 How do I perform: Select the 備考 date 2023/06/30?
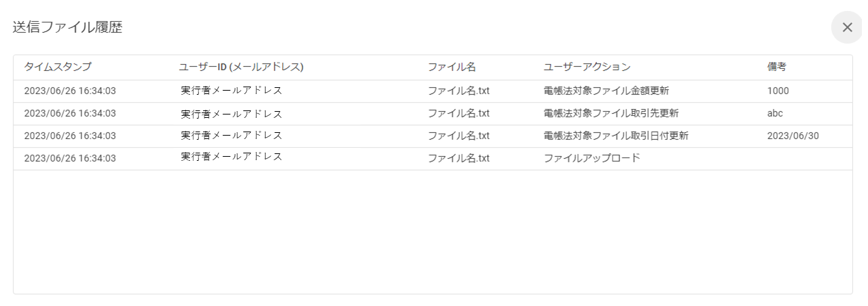tap(792, 136)
